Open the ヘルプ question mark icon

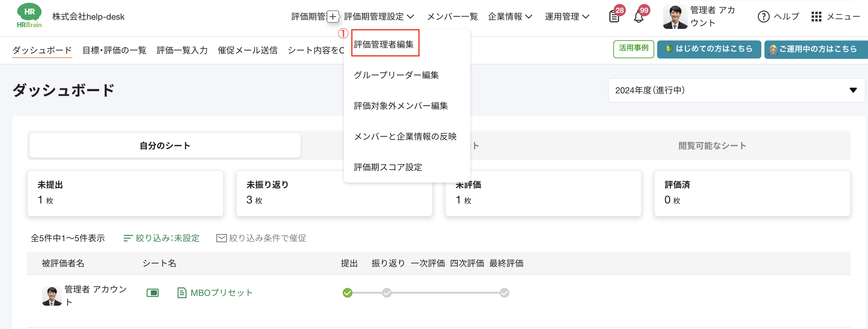click(x=764, y=17)
